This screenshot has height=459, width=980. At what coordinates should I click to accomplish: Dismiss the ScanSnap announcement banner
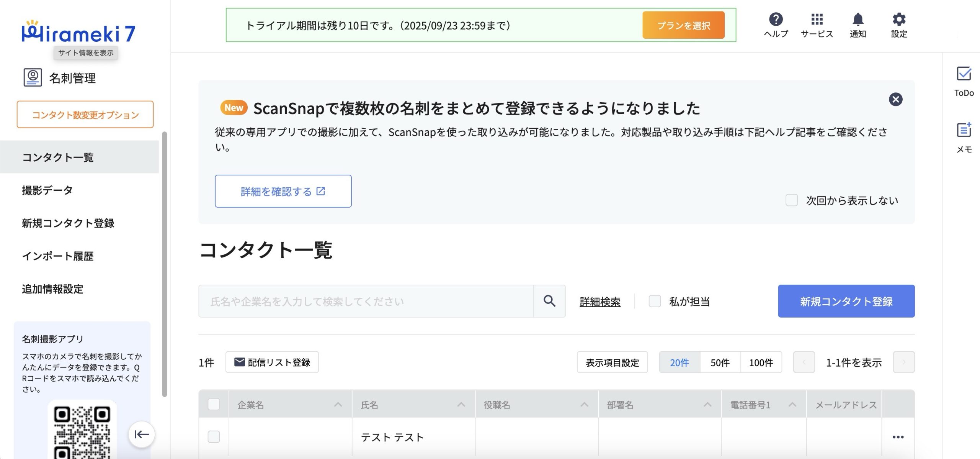pos(895,100)
